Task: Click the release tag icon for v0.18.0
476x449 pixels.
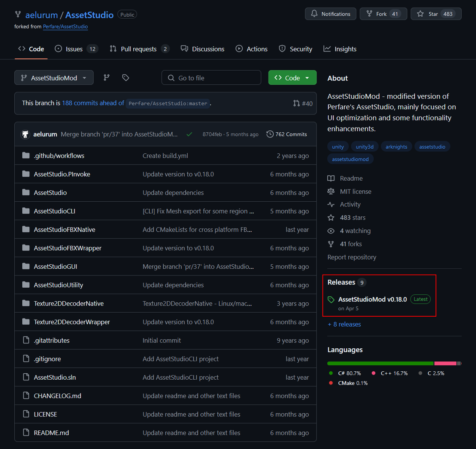Action: tap(331, 300)
